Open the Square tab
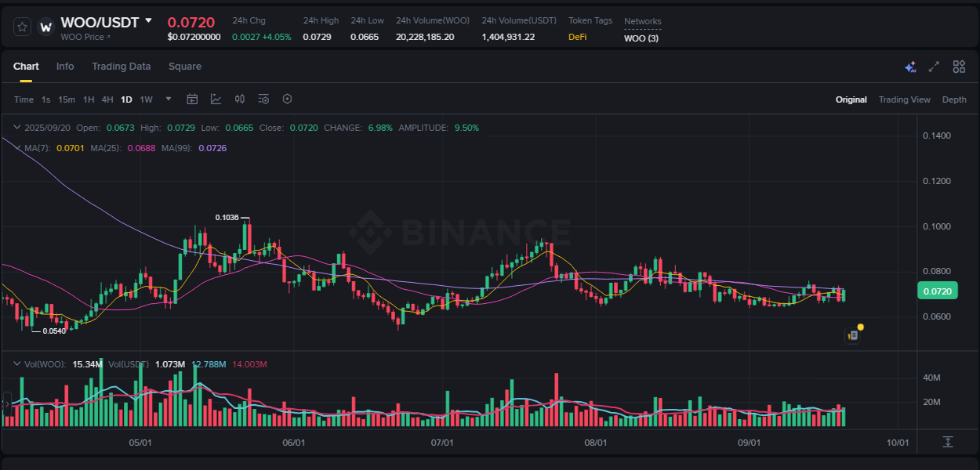This screenshot has width=980, height=470. point(185,67)
